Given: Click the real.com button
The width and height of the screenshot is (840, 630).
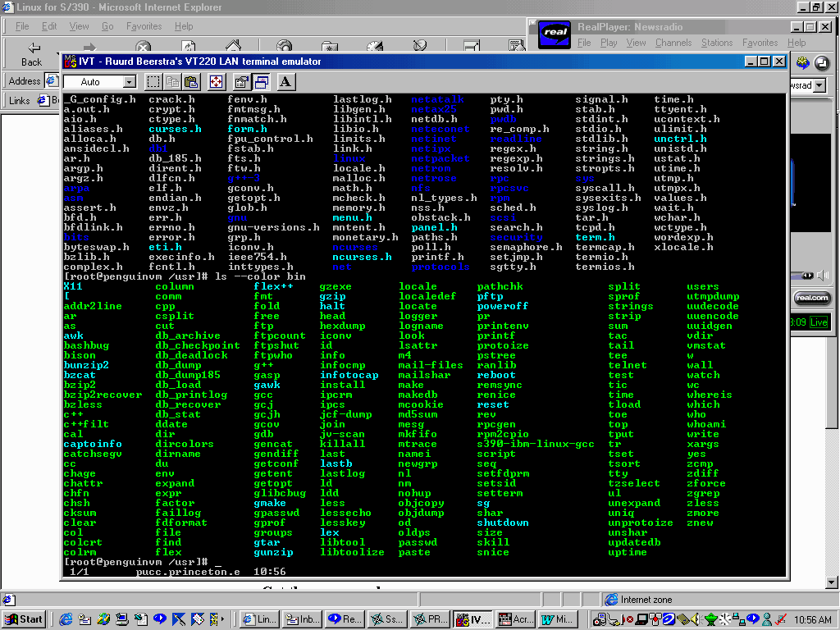Looking at the screenshot, I should point(811,298).
